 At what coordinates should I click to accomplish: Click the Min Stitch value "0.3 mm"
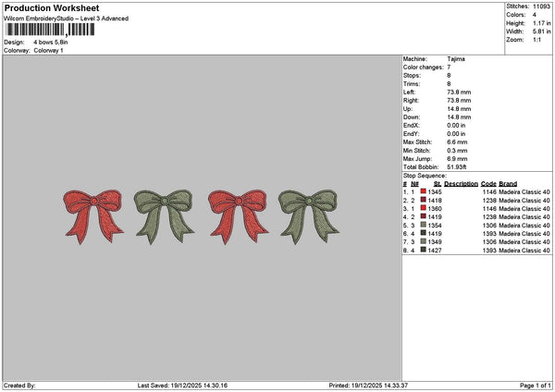pyautogui.click(x=457, y=151)
